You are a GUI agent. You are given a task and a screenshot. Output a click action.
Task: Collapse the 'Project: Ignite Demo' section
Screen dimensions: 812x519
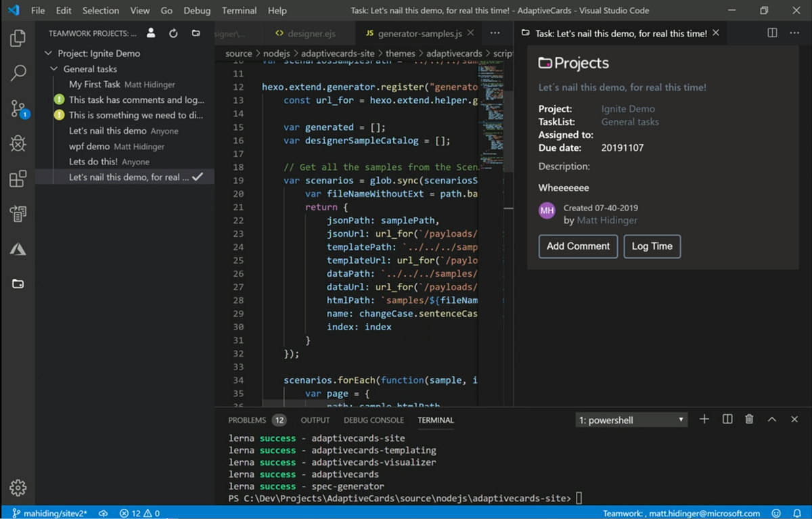click(x=47, y=53)
